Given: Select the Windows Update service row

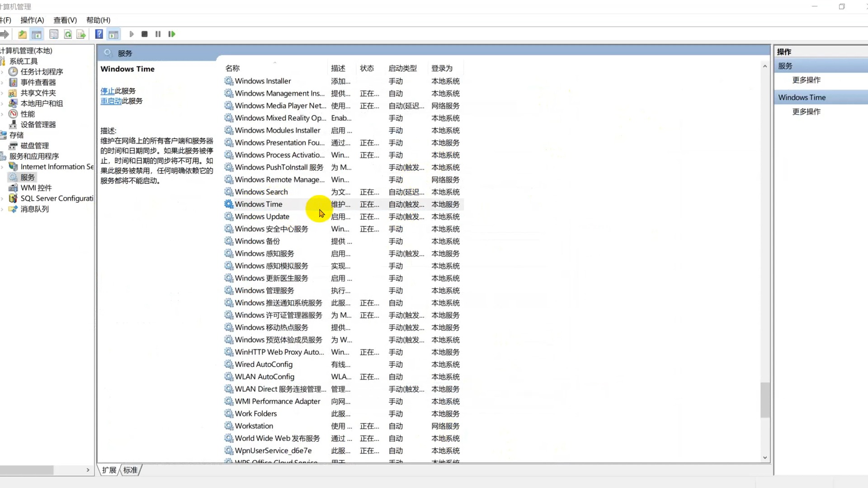Looking at the screenshot, I should point(344,217).
